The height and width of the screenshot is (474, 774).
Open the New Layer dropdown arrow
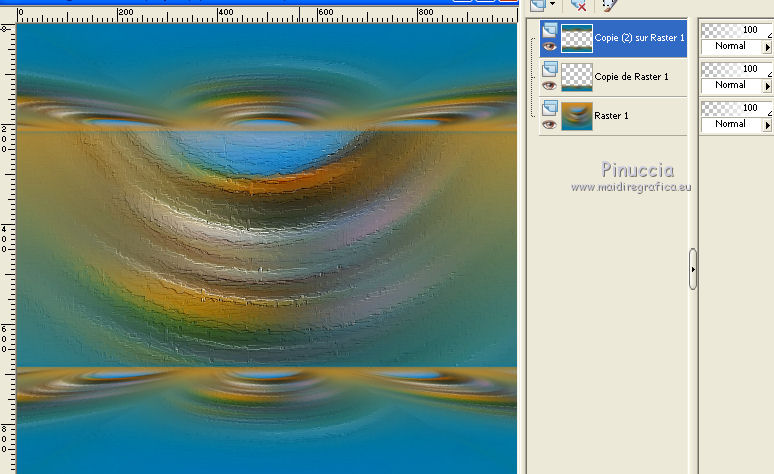[552, 4]
